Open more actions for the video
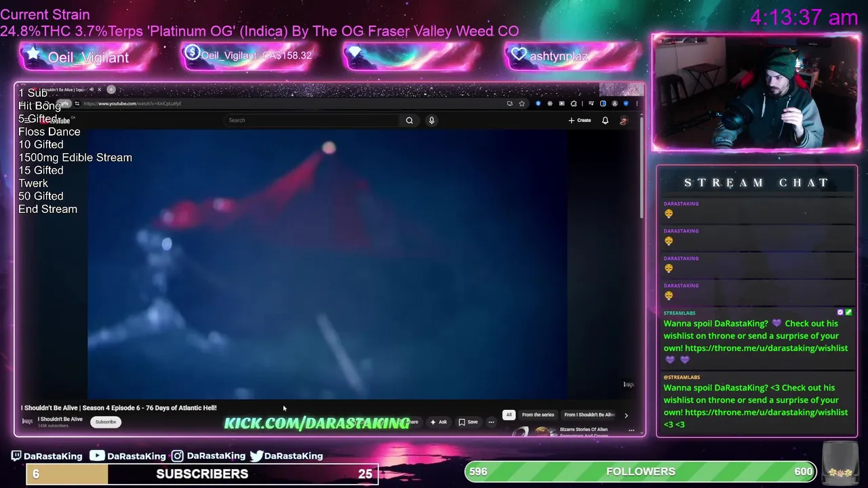The image size is (868, 488). click(491, 422)
